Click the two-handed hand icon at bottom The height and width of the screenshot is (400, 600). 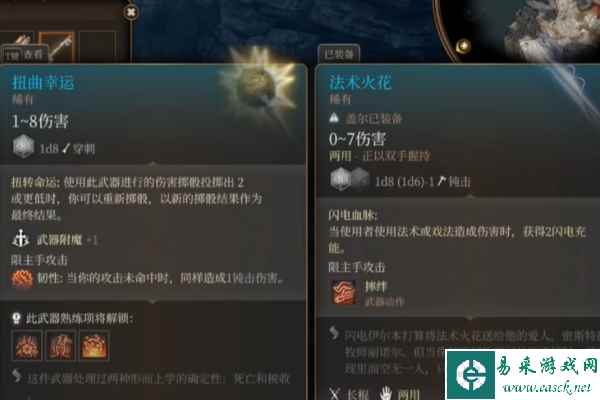(x=387, y=393)
